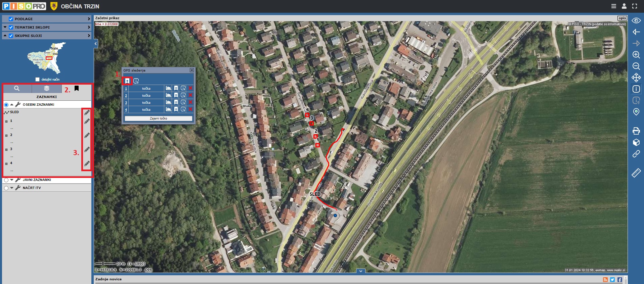This screenshot has height=284, width=644.
Task: Collapse the left sidebar panel
Action: (96, 44)
